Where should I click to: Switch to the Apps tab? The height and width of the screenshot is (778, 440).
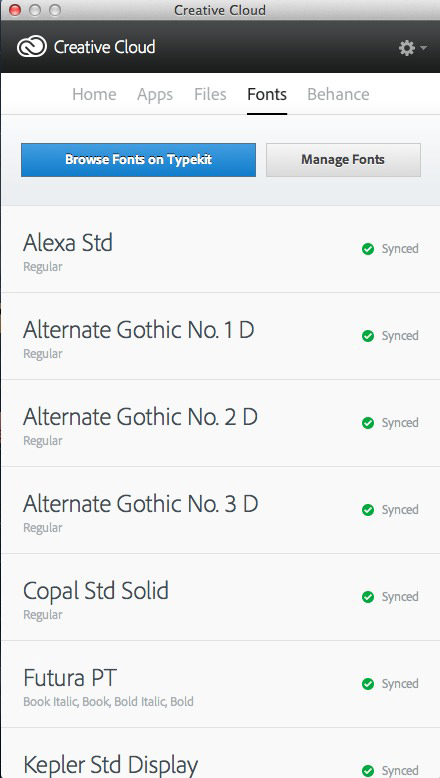155,94
